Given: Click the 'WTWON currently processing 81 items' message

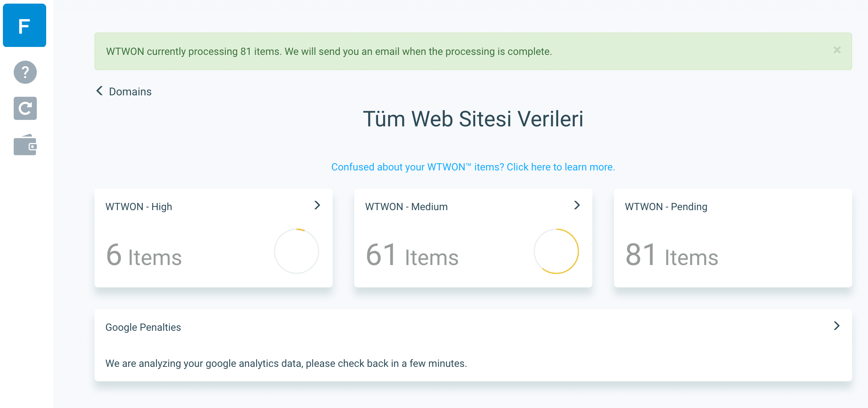Looking at the screenshot, I should [329, 52].
